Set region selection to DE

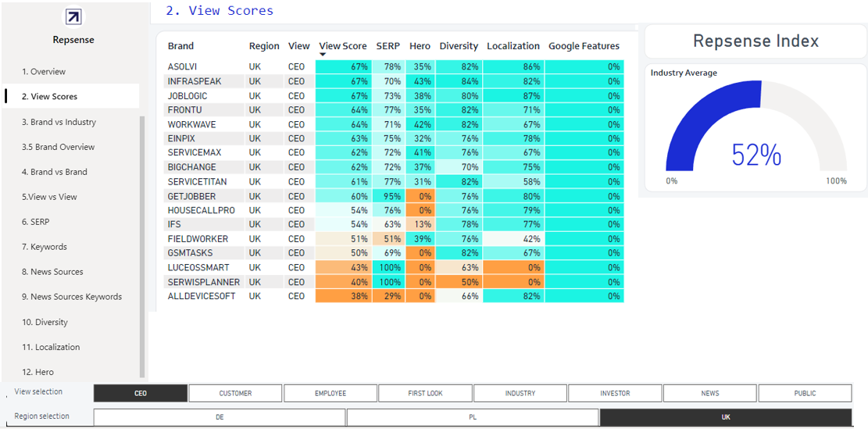pyautogui.click(x=220, y=417)
